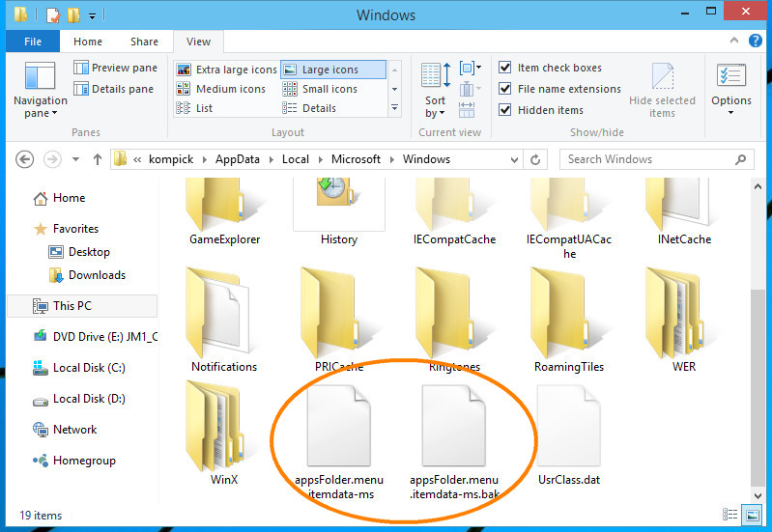
Task: Select Small icons layout
Action: pyautogui.click(x=320, y=89)
